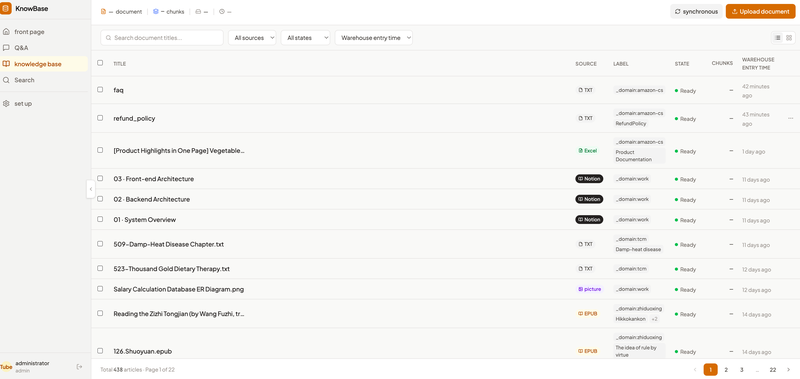Log out via the exit icon
The width and height of the screenshot is (800, 379).
pyautogui.click(x=80, y=367)
